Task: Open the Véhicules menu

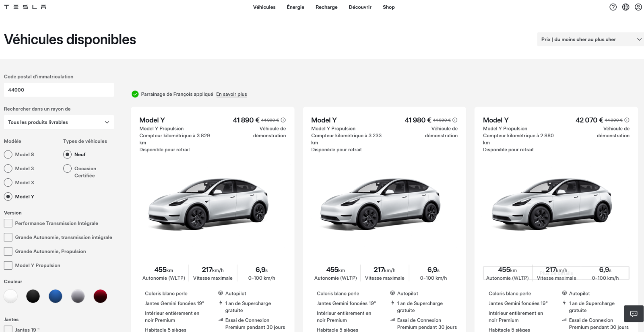Action: click(264, 7)
